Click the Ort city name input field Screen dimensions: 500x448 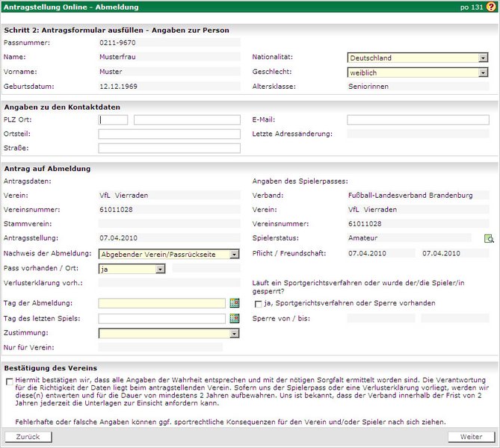pyautogui.click(x=187, y=119)
